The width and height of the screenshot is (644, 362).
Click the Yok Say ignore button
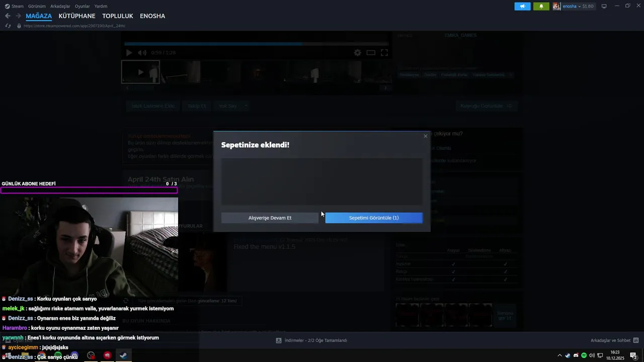click(x=227, y=106)
